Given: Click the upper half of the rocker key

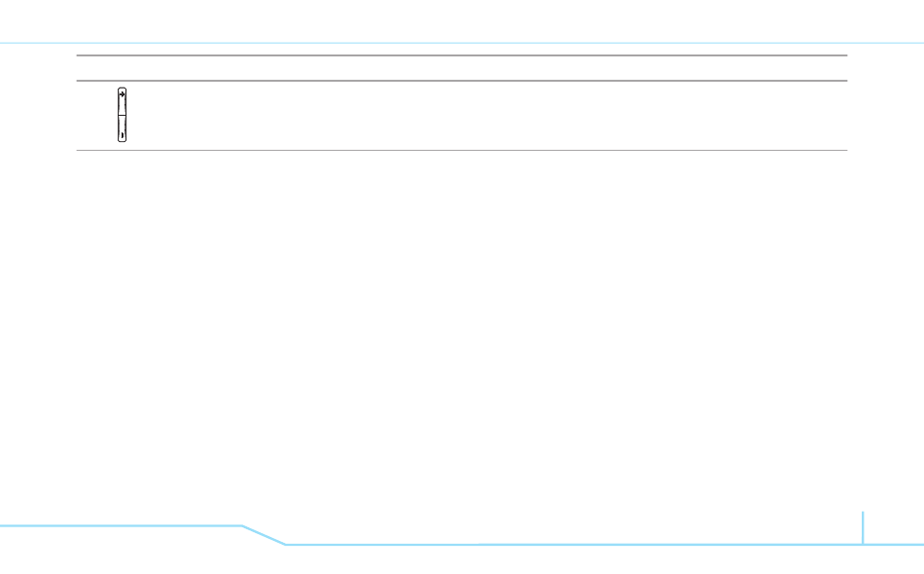Looking at the screenshot, I should point(122,101).
